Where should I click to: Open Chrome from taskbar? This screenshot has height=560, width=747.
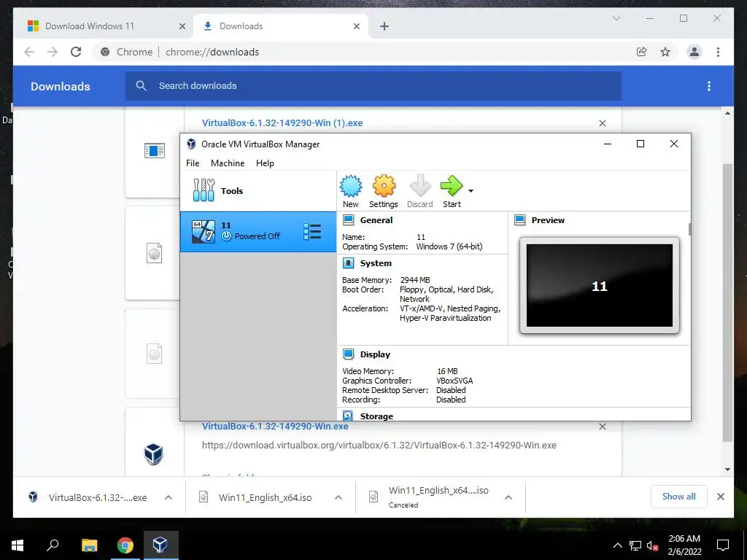coord(125,545)
